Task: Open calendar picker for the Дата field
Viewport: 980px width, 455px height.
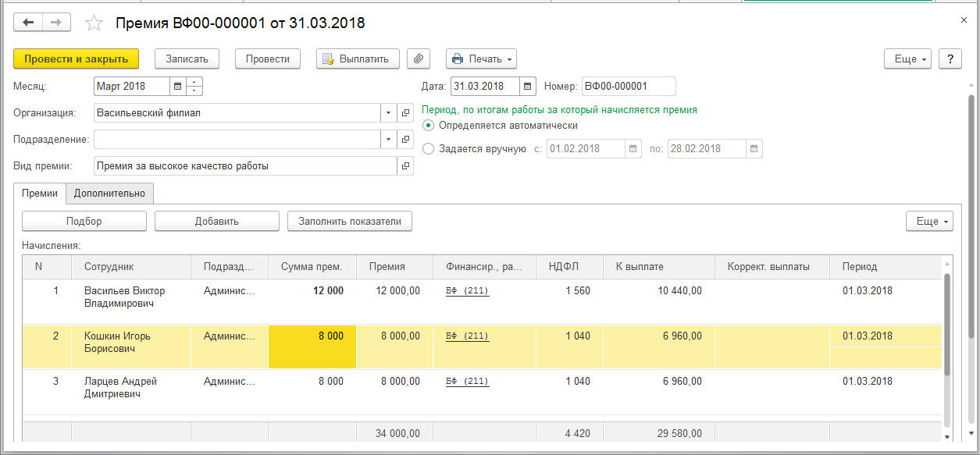Action: 527,86
